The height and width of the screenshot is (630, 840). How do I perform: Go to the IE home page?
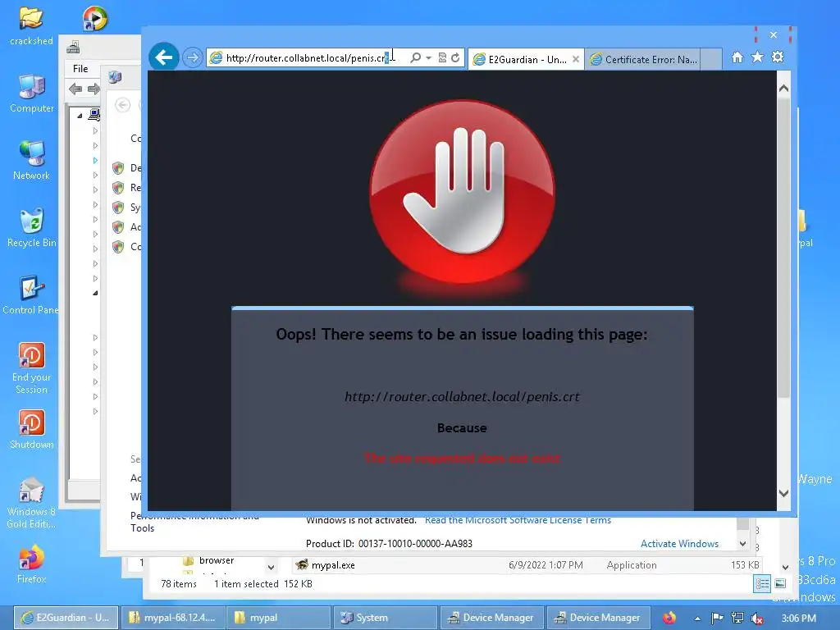tap(737, 57)
